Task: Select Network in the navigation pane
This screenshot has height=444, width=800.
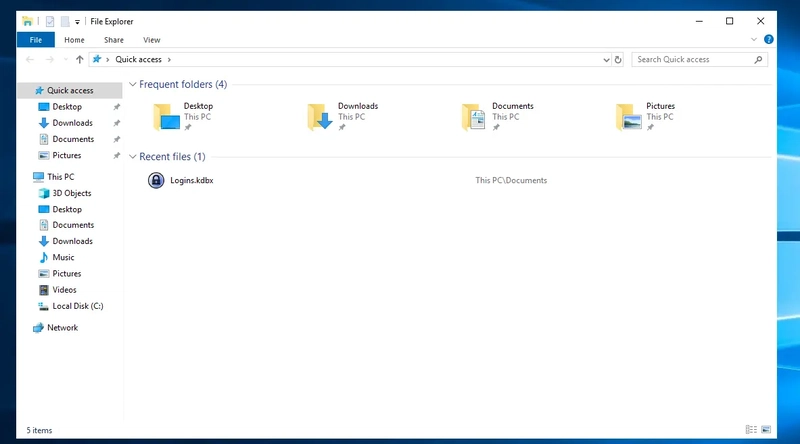Action: pyautogui.click(x=62, y=328)
